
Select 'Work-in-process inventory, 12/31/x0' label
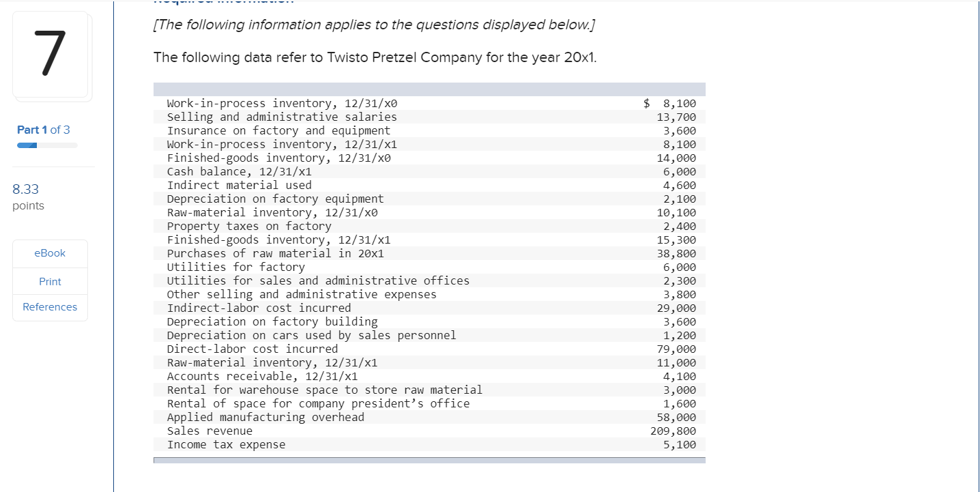[282, 103]
